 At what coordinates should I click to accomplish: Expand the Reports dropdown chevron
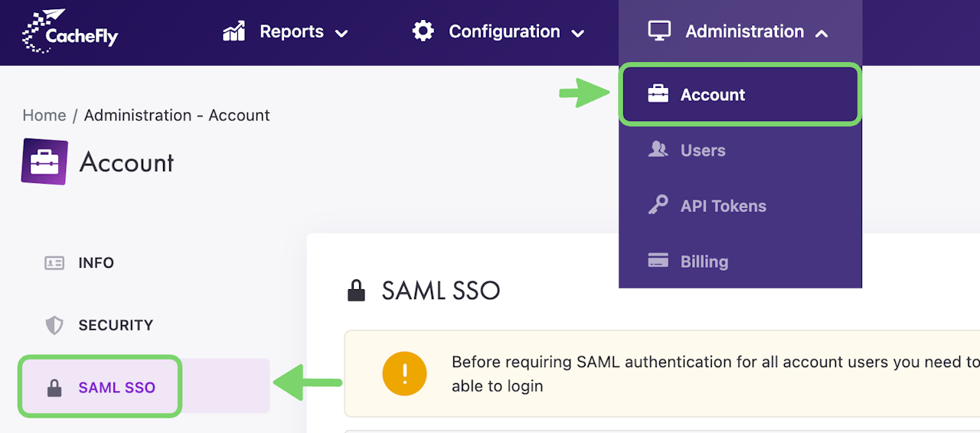coord(341,33)
